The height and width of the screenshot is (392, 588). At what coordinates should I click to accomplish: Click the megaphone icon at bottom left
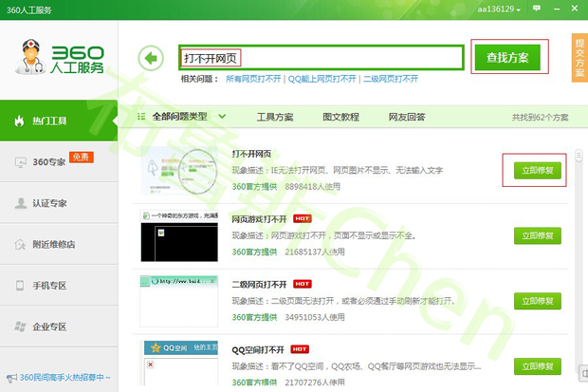11,378
